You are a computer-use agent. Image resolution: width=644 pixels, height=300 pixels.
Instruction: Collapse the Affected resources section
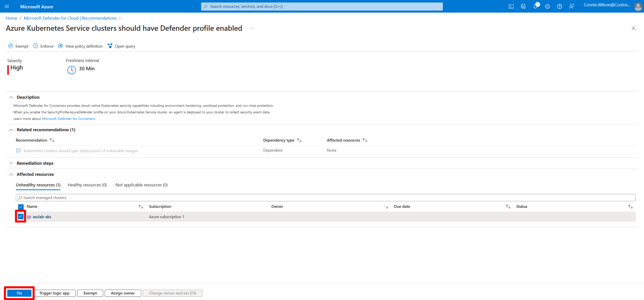pos(11,174)
